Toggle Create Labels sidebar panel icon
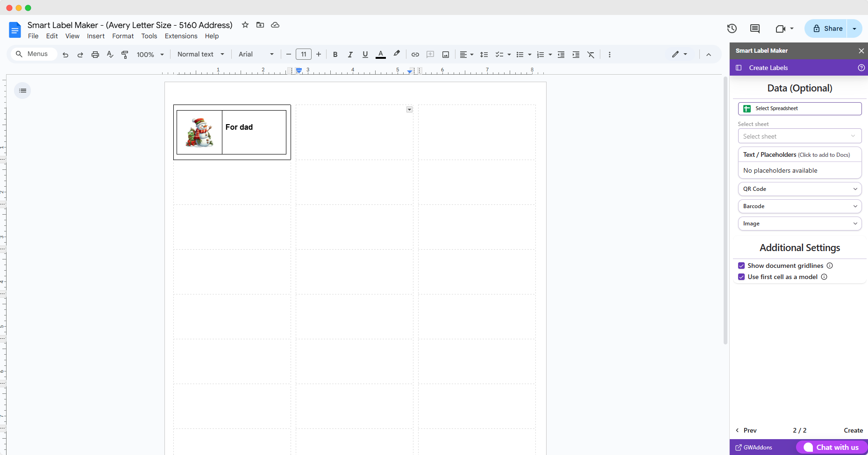The height and width of the screenshot is (455, 868). tap(739, 68)
